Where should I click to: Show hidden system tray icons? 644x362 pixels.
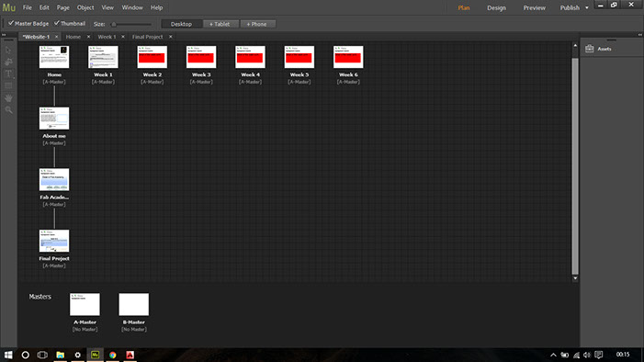coord(553,355)
